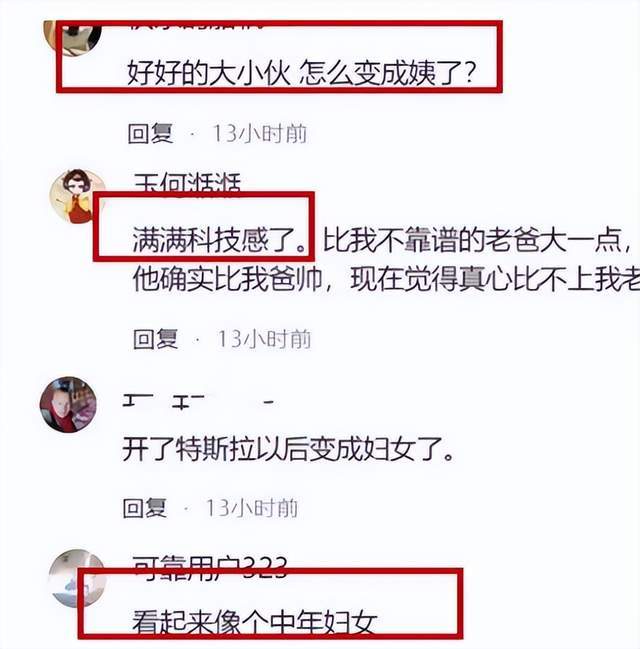
Task: Click 13小时前 under the 特斯拉 comment
Action: point(252,507)
